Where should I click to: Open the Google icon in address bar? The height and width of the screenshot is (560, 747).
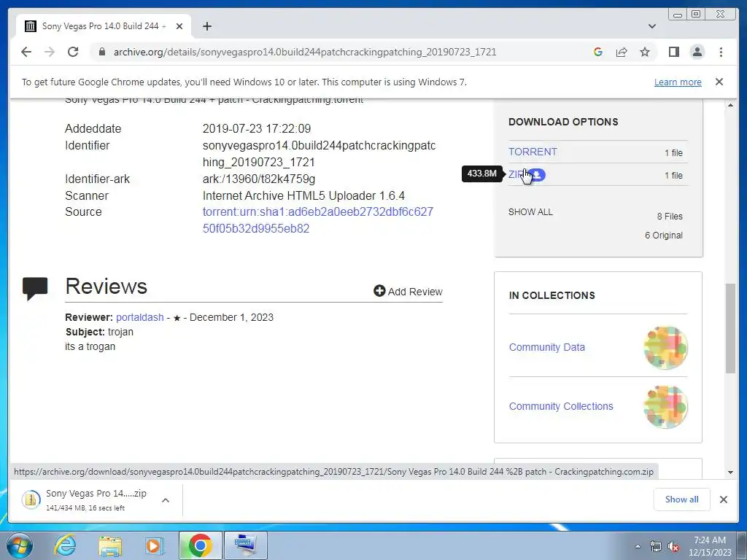[x=598, y=52]
